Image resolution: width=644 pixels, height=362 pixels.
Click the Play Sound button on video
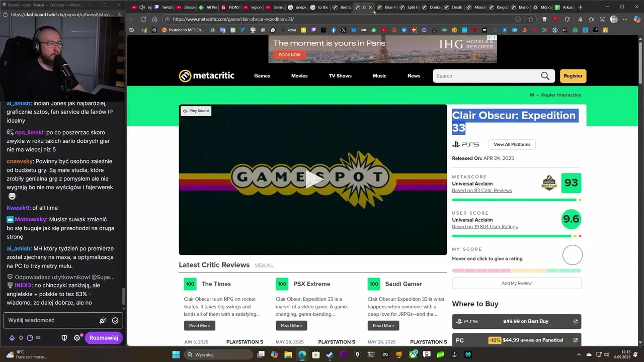tap(196, 111)
